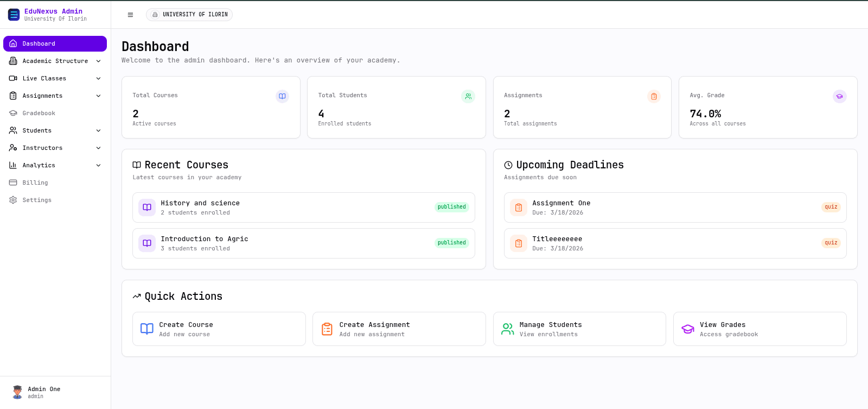Select Academic Structure in the sidebar
This screenshot has width=868, height=409.
55,61
